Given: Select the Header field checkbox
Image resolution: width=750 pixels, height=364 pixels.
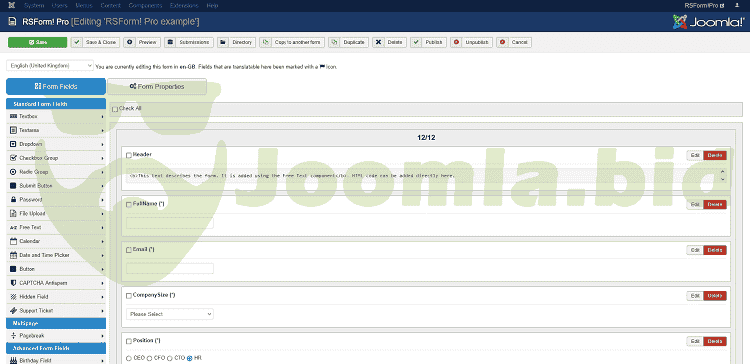Looking at the screenshot, I should pyautogui.click(x=129, y=155).
